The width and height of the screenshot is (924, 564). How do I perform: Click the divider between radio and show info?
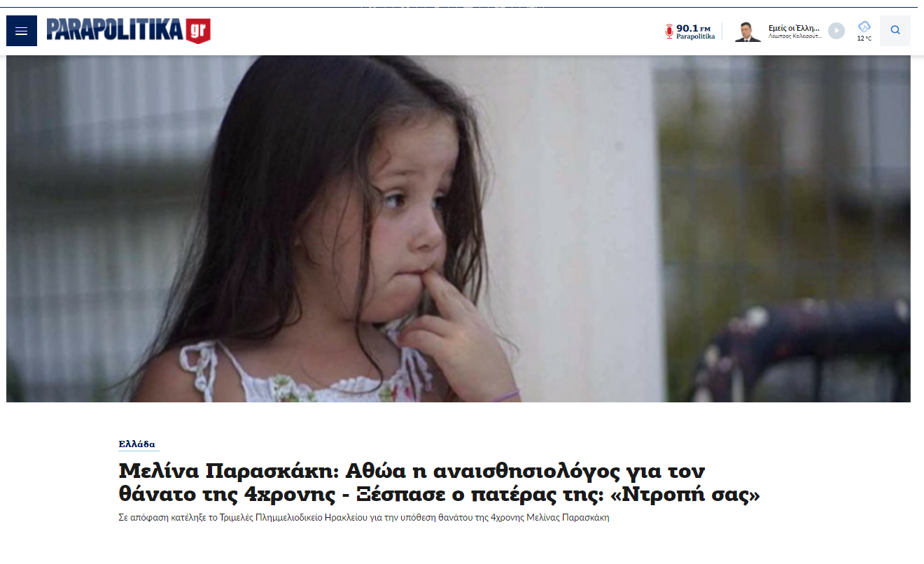[723, 31]
